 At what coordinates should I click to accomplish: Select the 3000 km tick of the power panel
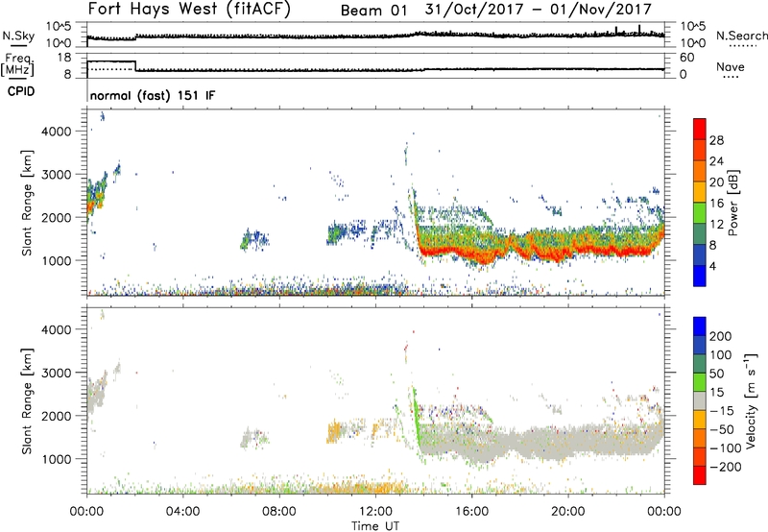click(56, 175)
